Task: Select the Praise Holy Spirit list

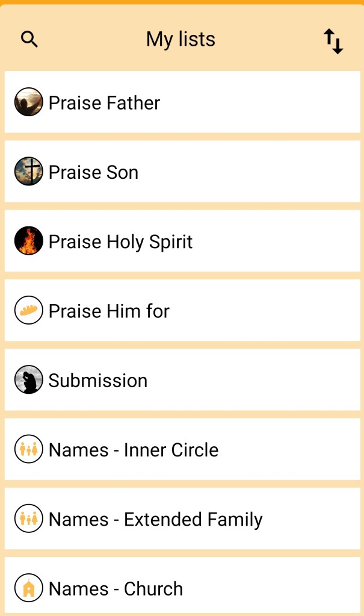Action: (120, 242)
